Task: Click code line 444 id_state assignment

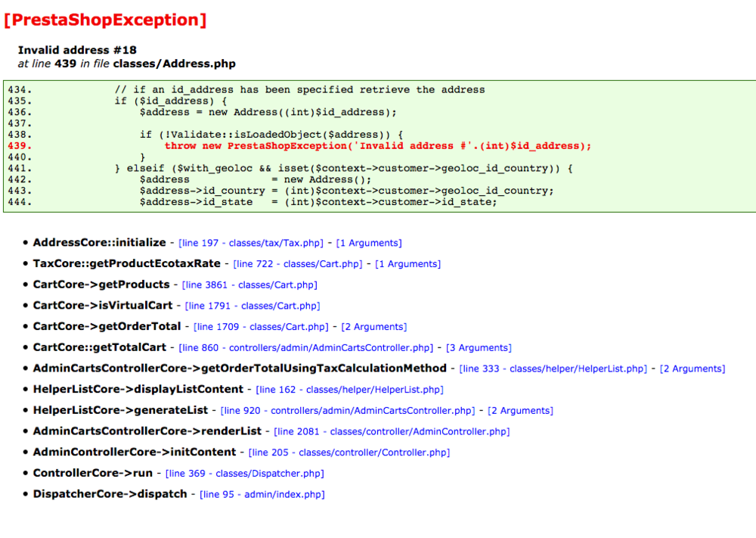Action: click(318, 202)
